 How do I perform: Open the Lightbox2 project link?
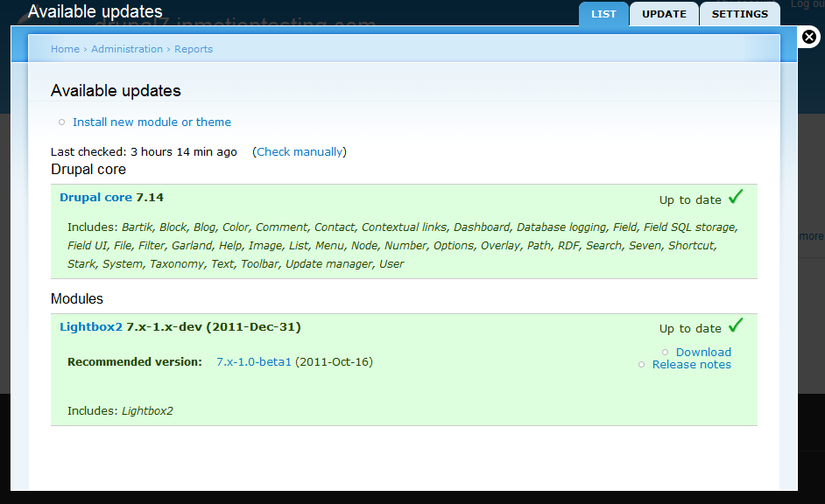(91, 327)
